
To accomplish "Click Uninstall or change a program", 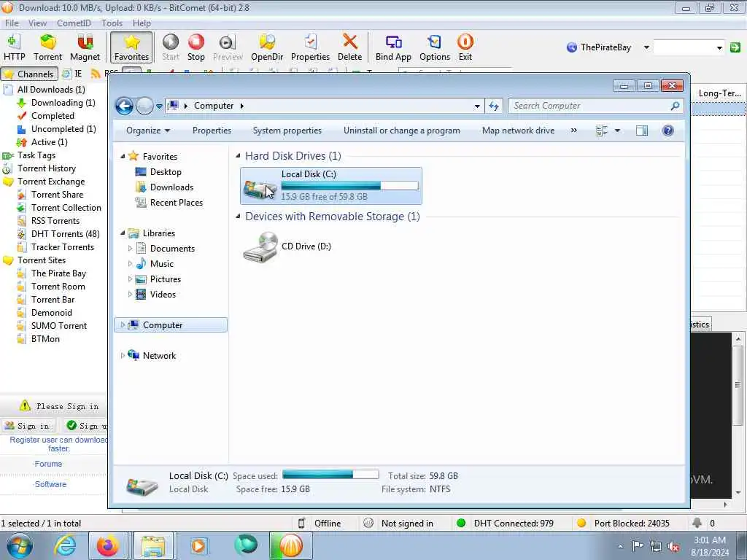I will [x=402, y=131].
